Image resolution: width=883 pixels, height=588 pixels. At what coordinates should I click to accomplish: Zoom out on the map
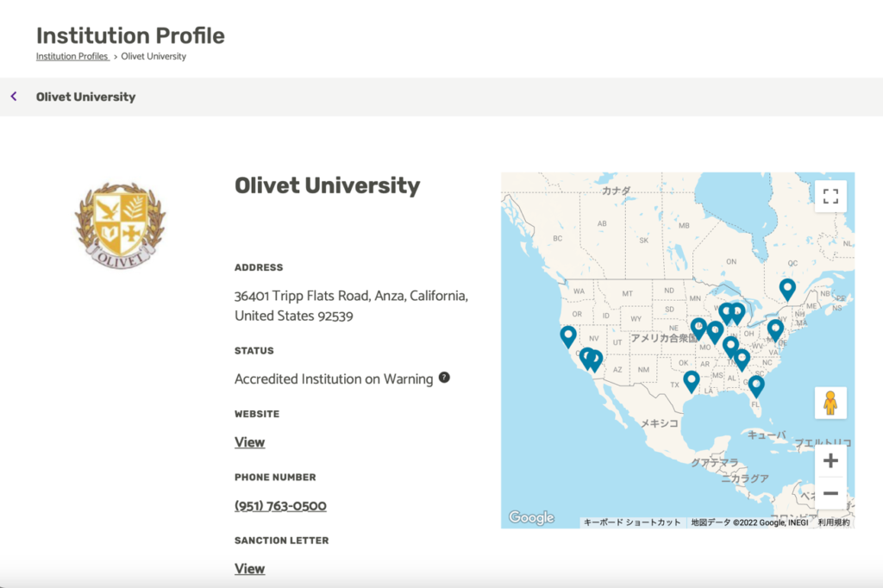(830, 493)
